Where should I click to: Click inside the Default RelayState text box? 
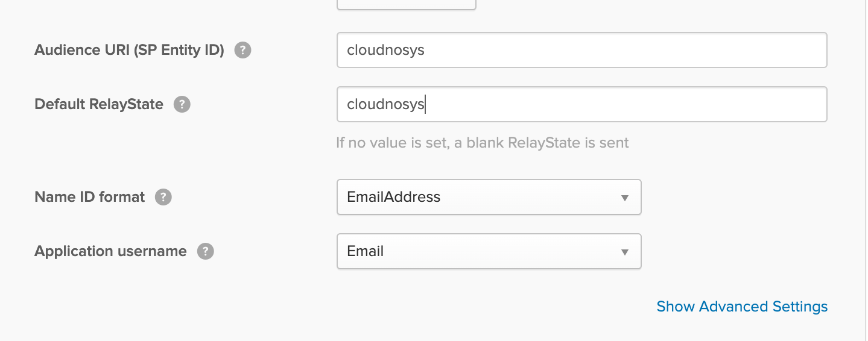[581, 104]
